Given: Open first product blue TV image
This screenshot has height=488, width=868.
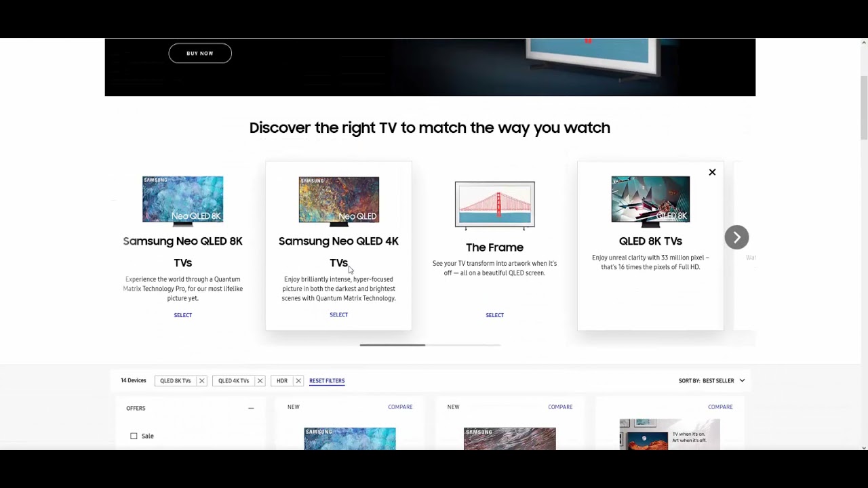Looking at the screenshot, I should point(350,439).
